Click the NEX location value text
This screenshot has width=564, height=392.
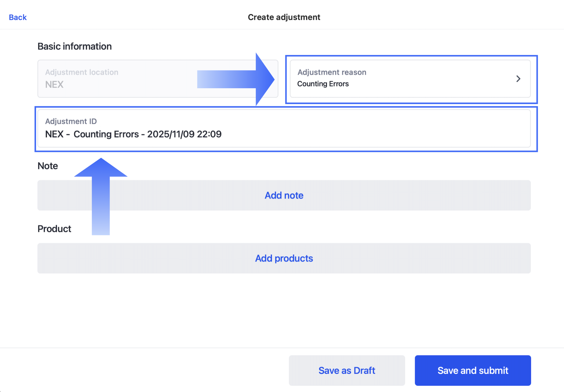[54, 85]
